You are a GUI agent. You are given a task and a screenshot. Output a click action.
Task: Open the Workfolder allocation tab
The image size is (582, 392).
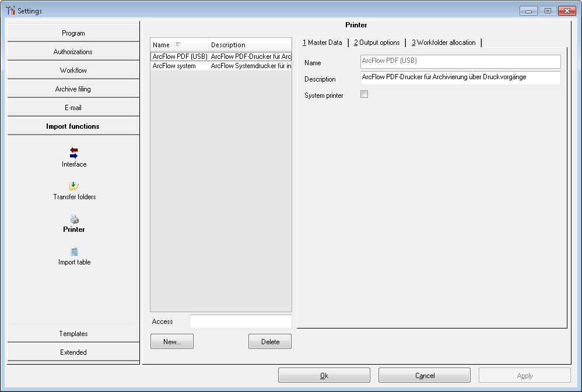444,43
